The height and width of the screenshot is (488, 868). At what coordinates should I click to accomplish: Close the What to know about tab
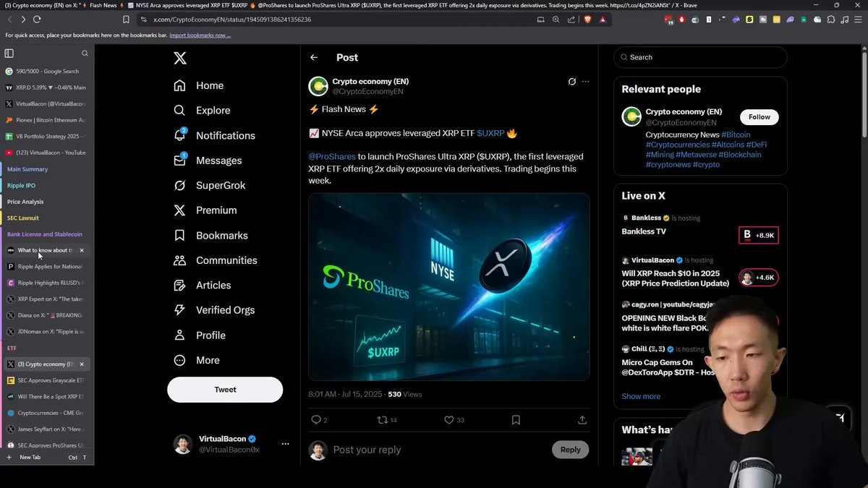[82, 250]
